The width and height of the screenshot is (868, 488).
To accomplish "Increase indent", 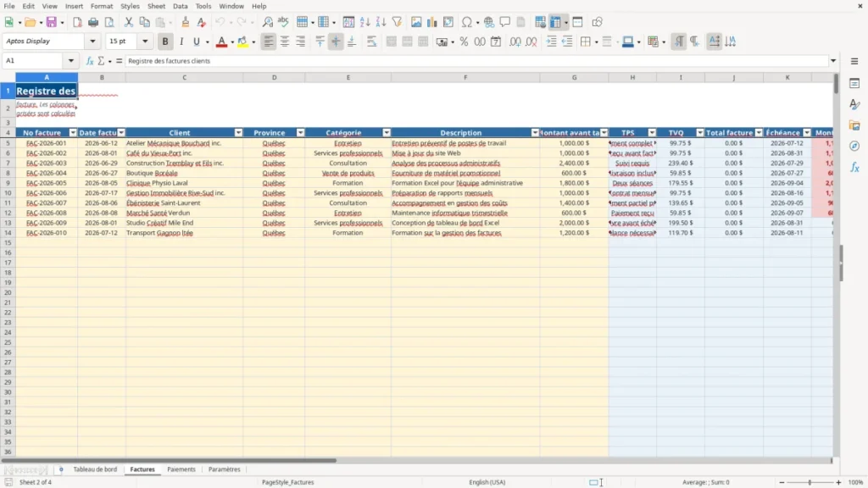I will (551, 42).
